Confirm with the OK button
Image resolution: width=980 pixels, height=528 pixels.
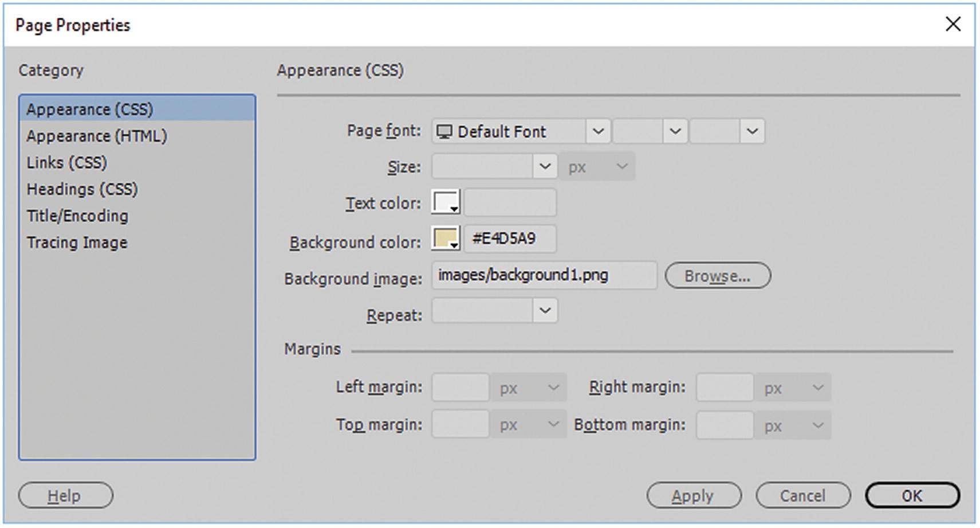tap(912, 495)
